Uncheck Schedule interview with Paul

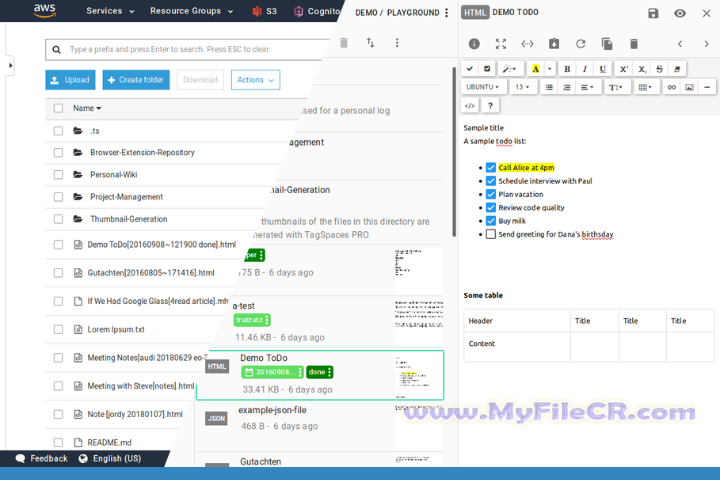pos(491,181)
